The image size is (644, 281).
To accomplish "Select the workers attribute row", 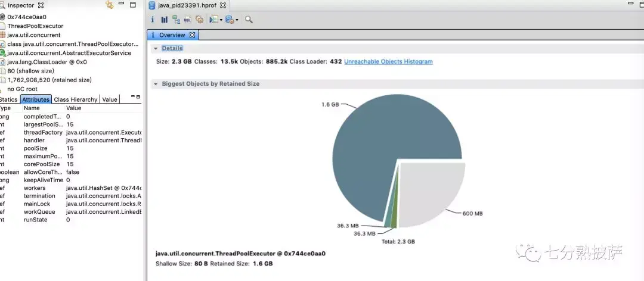I will (70, 188).
